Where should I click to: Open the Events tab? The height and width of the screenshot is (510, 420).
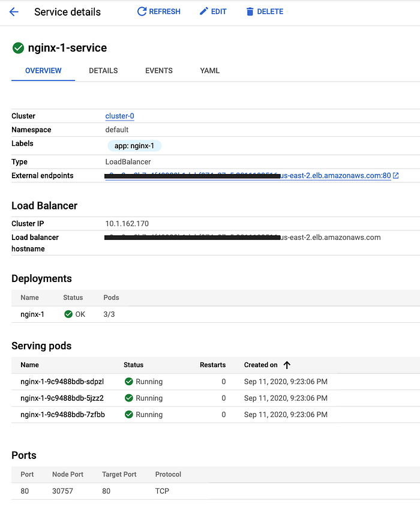point(159,71)
